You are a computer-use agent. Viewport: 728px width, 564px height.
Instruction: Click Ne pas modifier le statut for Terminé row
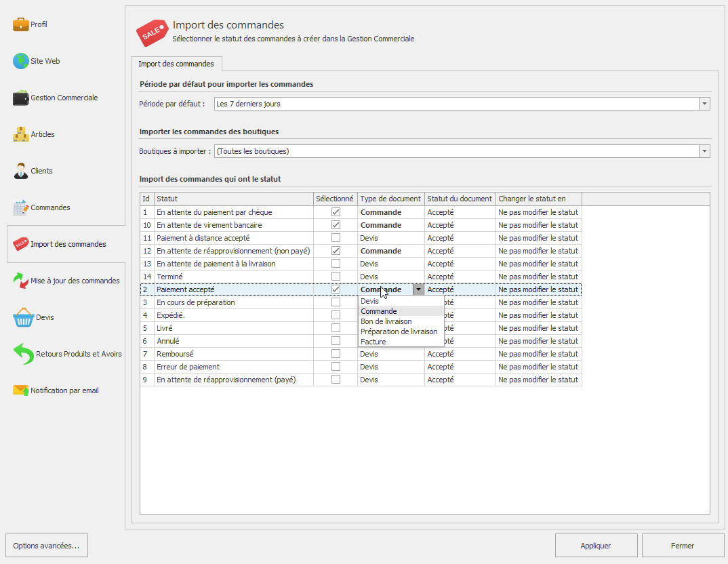click(539, 276)
